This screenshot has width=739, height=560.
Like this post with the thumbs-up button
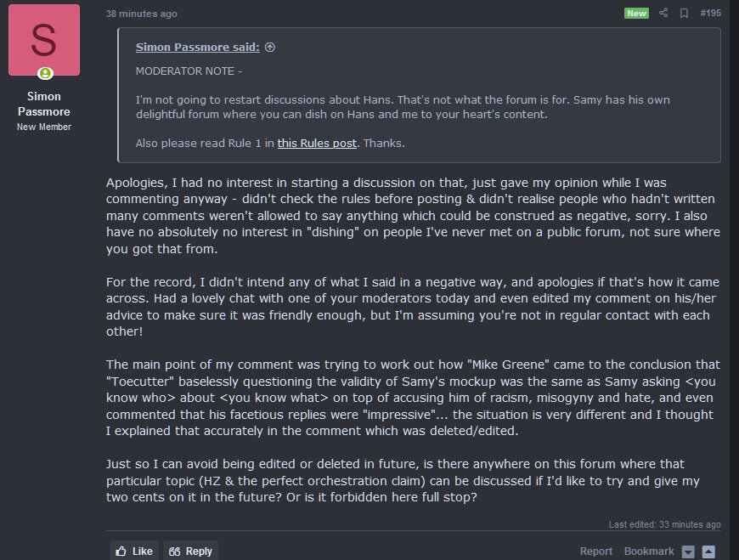134,551
